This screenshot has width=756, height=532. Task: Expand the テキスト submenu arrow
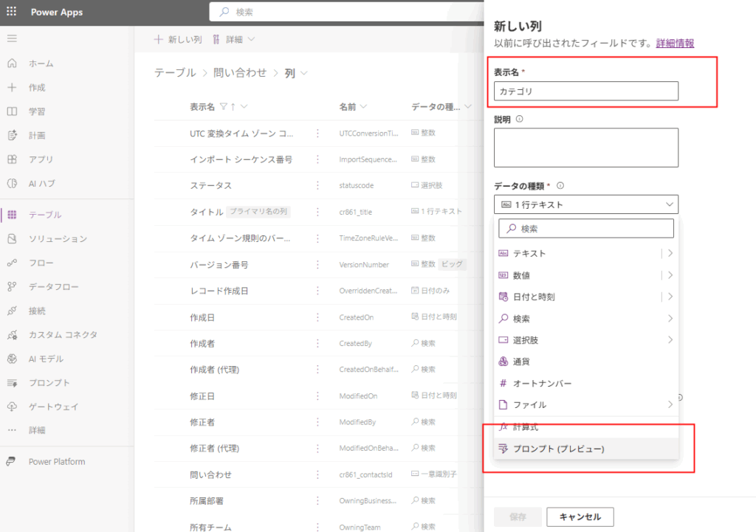coord(670,253)
